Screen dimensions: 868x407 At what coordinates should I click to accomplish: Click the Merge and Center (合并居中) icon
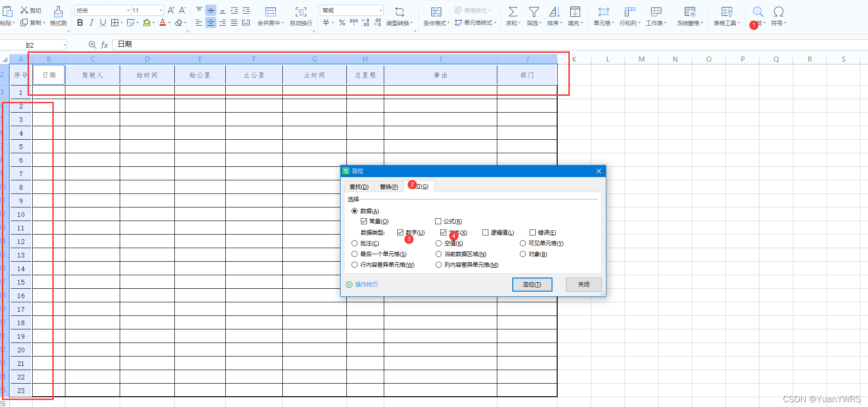tap(270, 12)
